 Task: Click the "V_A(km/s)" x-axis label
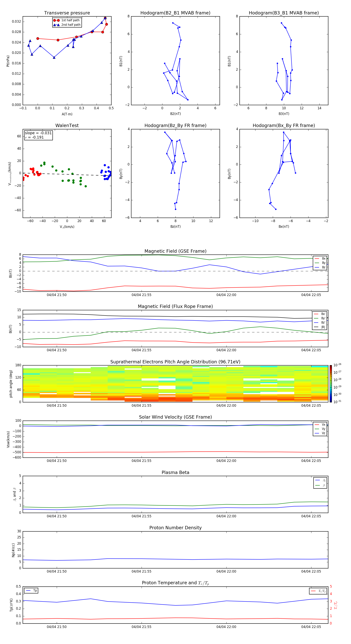[x=67, y=227]
